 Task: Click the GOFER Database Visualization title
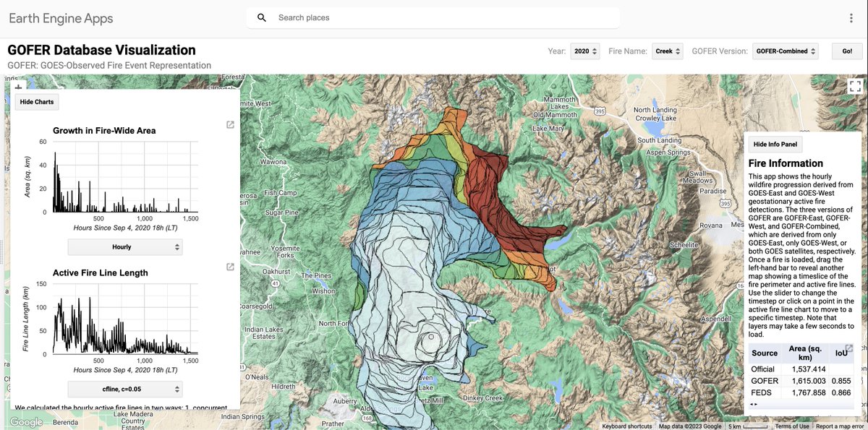[x=101, y=51]
